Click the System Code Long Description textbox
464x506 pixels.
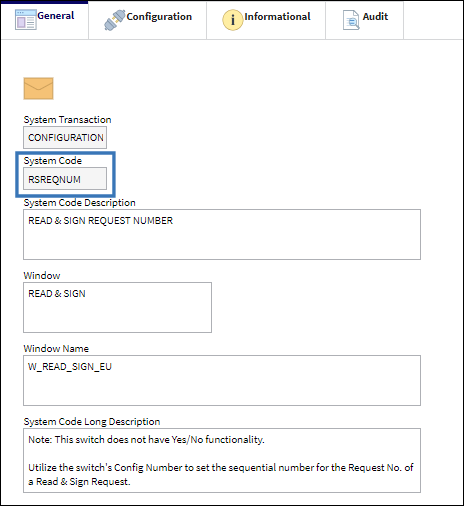click(x=222, y=460)
